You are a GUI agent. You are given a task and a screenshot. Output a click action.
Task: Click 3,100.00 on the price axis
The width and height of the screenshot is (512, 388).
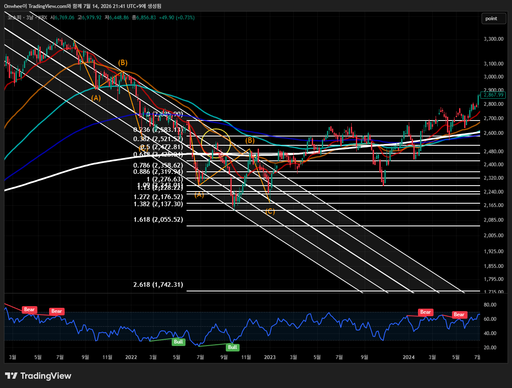coord(494,64)
